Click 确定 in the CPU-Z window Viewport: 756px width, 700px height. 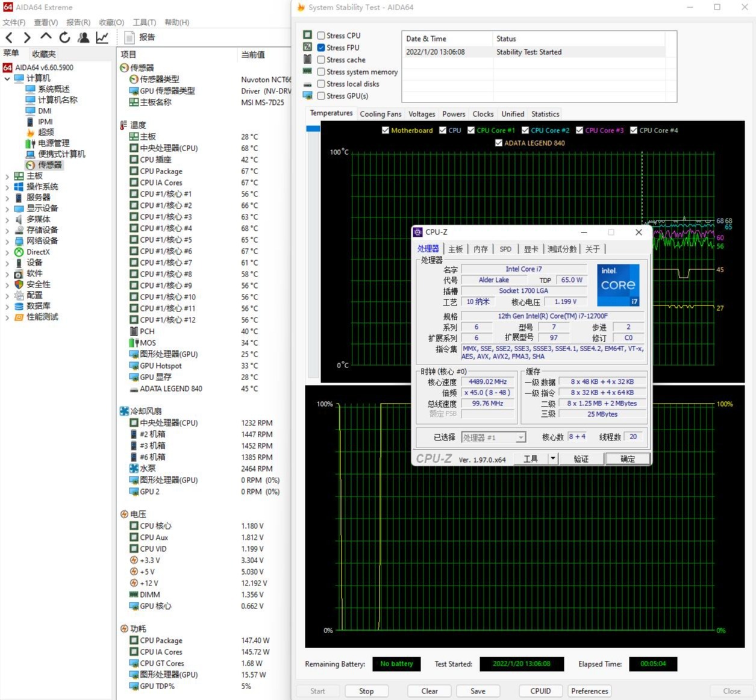click(628, 459)
